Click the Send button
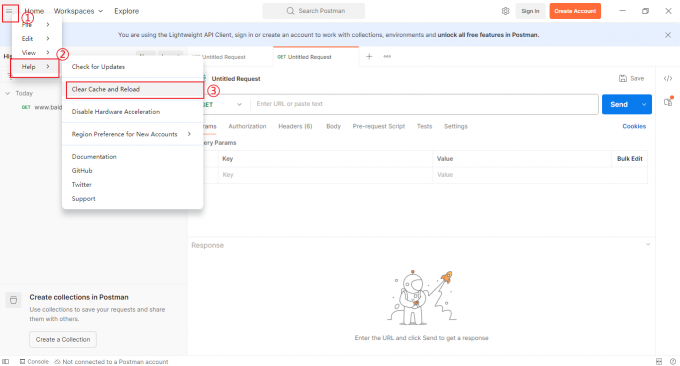Screen dimensions: 680x366 pyautogui.click(x=619, y=105)
